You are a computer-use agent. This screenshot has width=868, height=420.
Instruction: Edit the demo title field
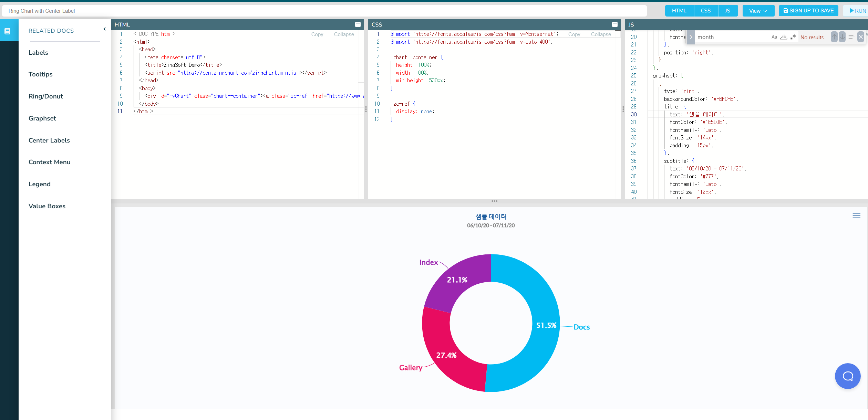pos(324,11)
